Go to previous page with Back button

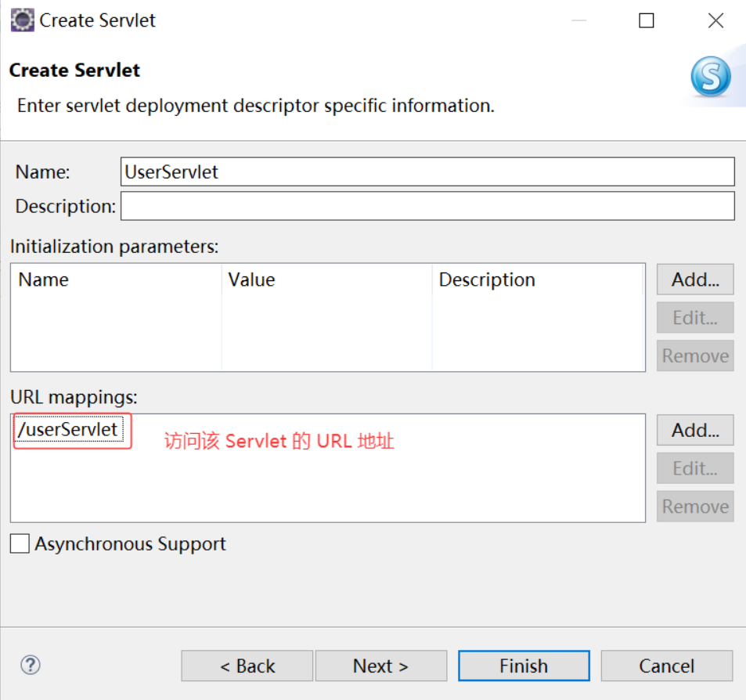pyautogui.click(x=247, y=666)
